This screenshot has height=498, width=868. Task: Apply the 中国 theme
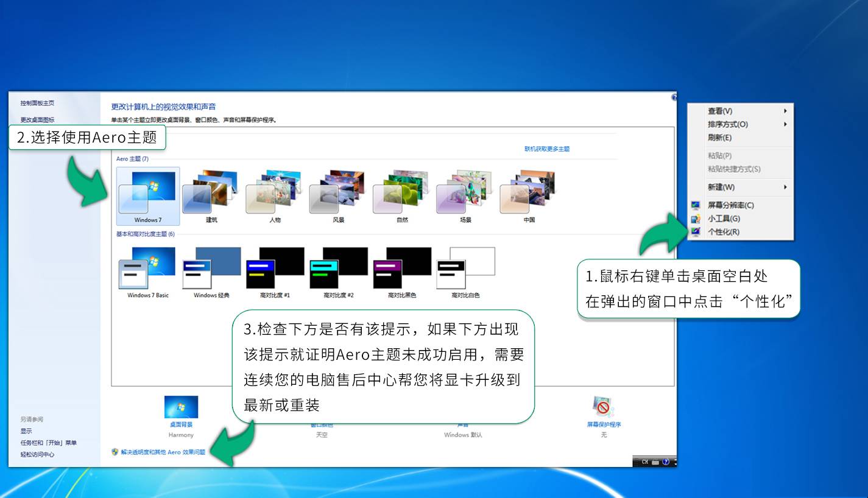click(x=529, y=196)
